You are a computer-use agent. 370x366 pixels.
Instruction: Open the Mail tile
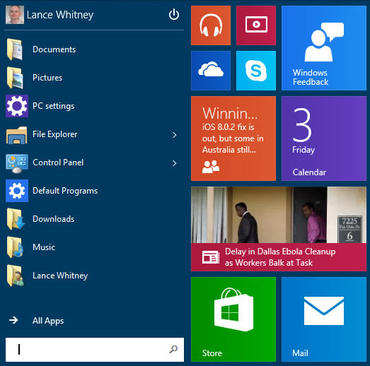[324, 319]
